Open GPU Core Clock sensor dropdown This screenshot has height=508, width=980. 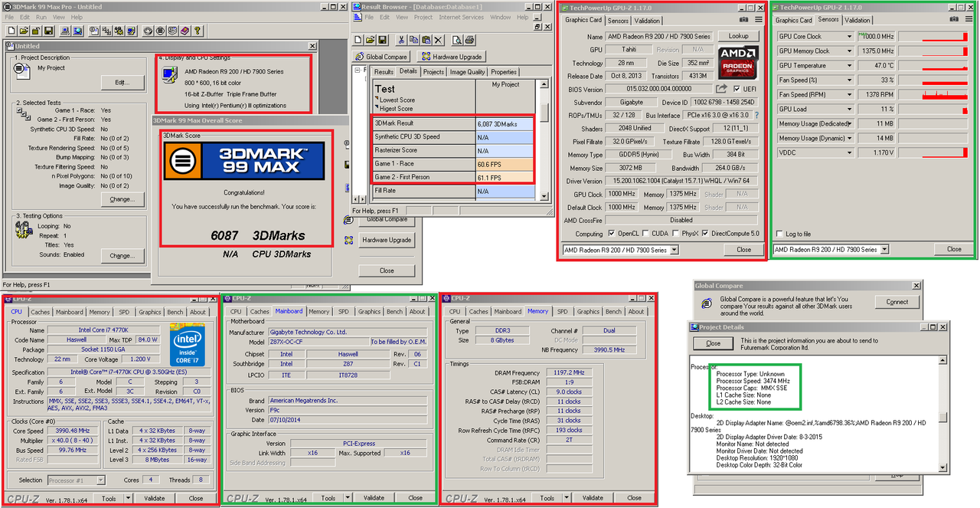pos(848,37)
